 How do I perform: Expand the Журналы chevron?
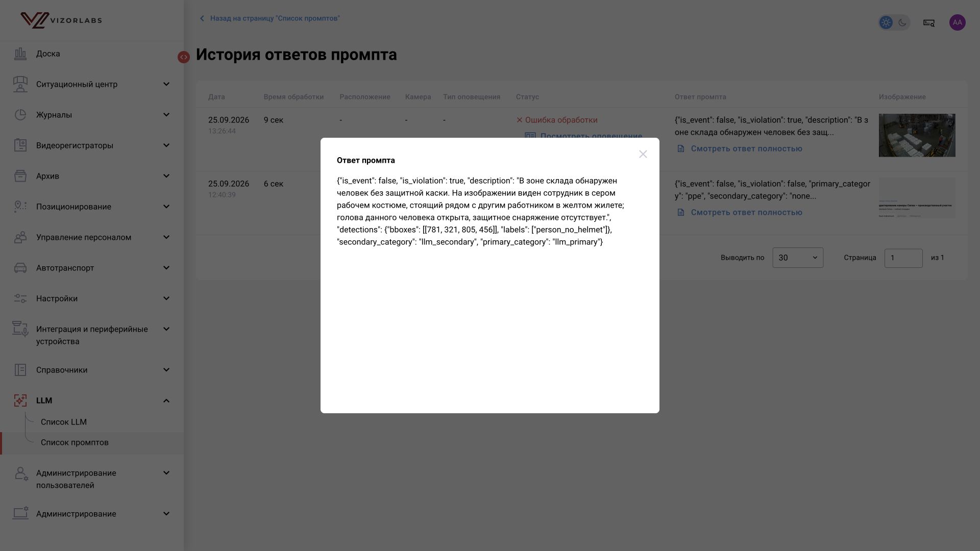[x=166, y=115]
